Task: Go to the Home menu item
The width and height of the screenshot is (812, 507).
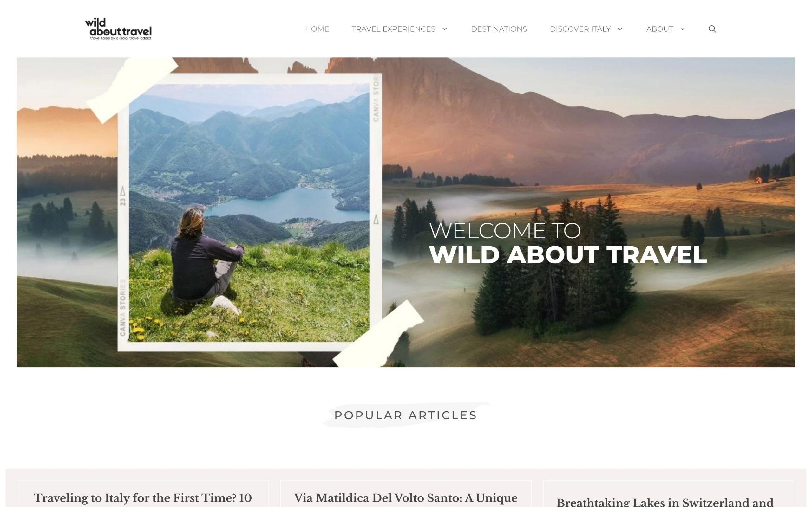Action: pyautogui.click(x=317, y=29)
